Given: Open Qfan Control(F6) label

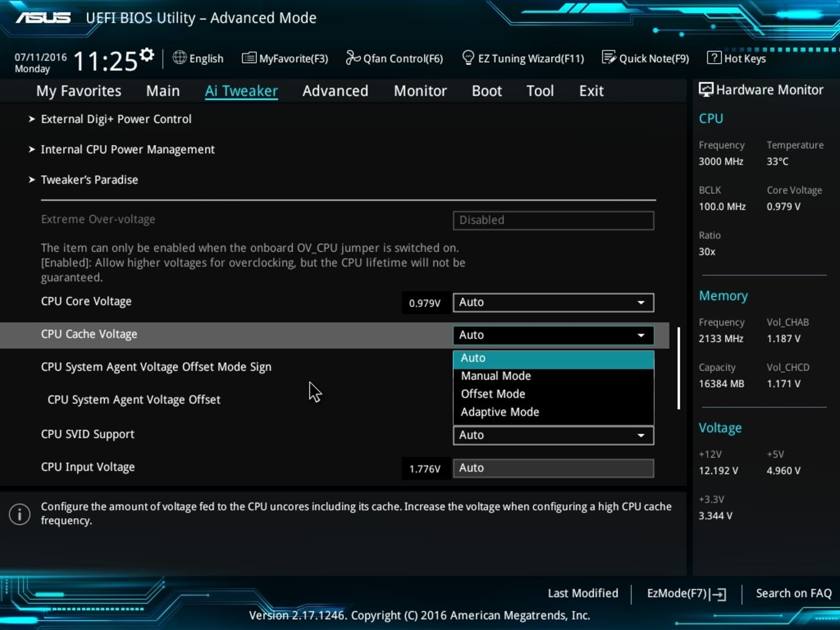Looking at the screenshot, I should (403, 58).
